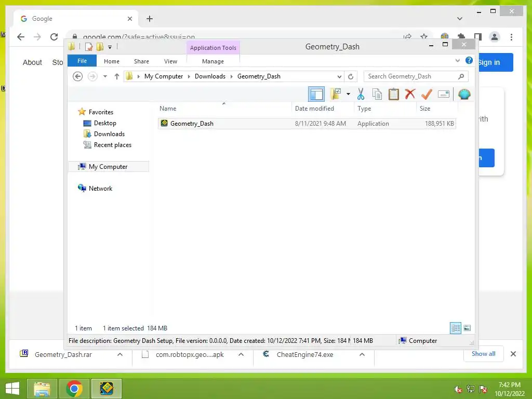
Task: Click the Explorer forward arrow
Action: (92, 76)
